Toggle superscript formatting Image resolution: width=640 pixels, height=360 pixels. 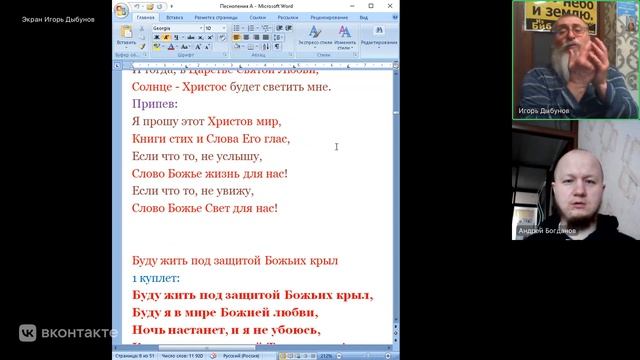point(210,38)
